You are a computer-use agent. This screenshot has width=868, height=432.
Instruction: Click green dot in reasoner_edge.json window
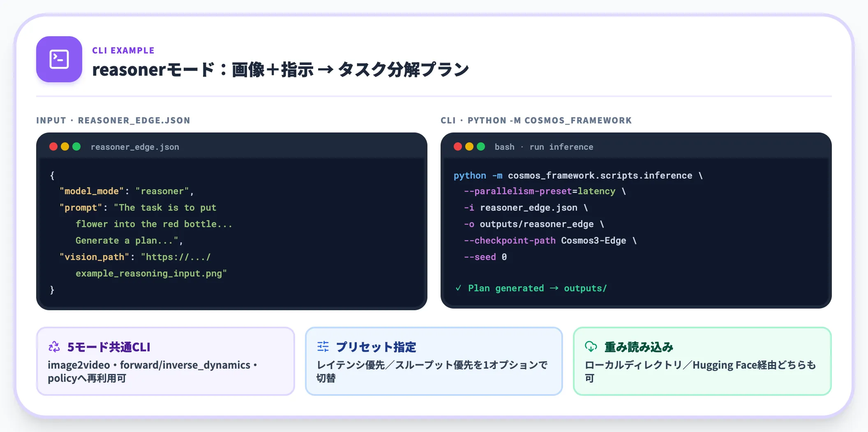click(x=76, y=146)
